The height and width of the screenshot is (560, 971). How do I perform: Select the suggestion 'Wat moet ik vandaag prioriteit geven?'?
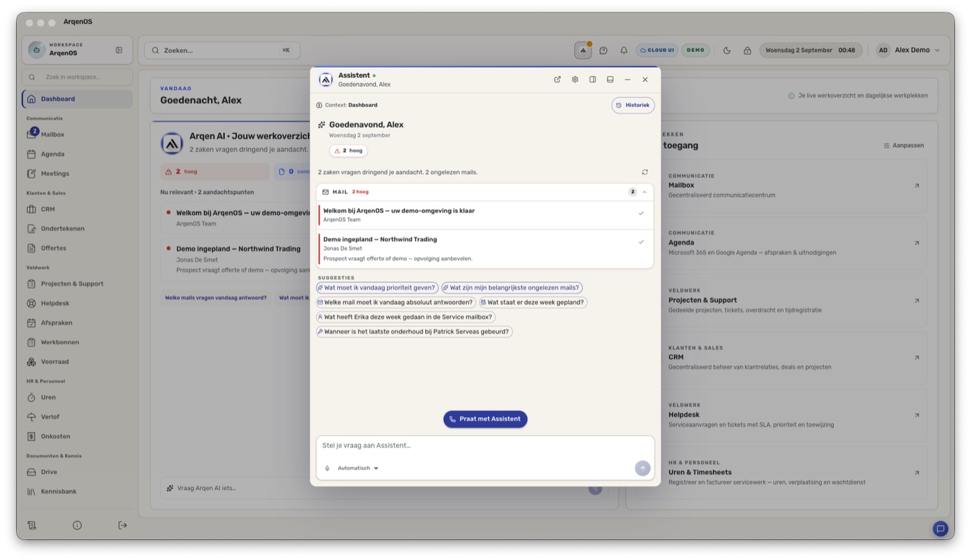click(x=377, y=288)
